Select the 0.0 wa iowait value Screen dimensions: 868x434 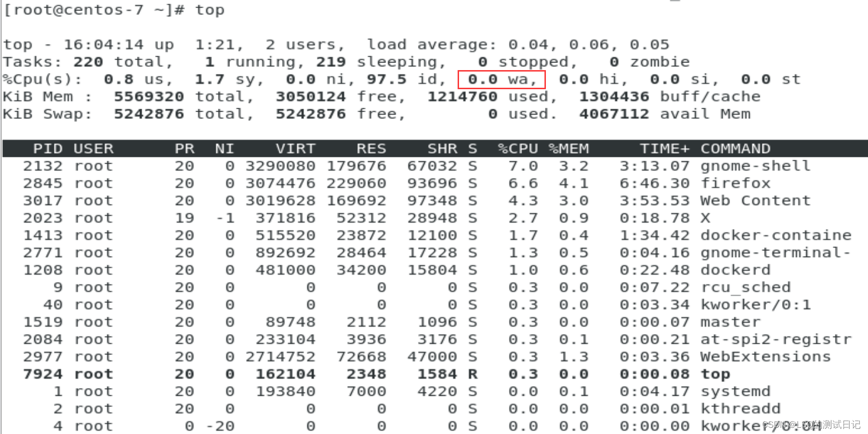(502, 79)
